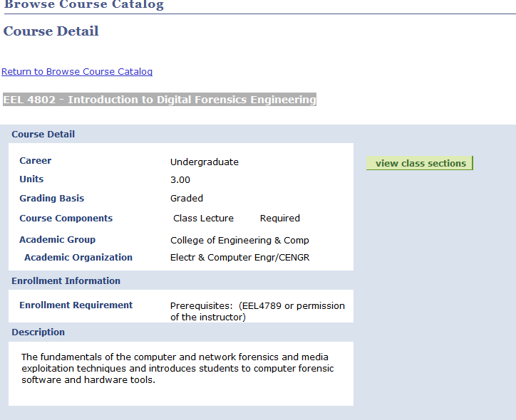This screenshot has width=516, height=420.
Task: Click the Undergraduate career value
Action: (205, 162)
